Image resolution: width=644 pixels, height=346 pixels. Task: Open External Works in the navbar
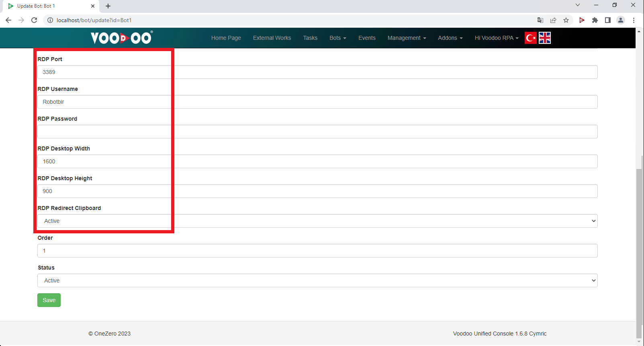tap(272, 38)
